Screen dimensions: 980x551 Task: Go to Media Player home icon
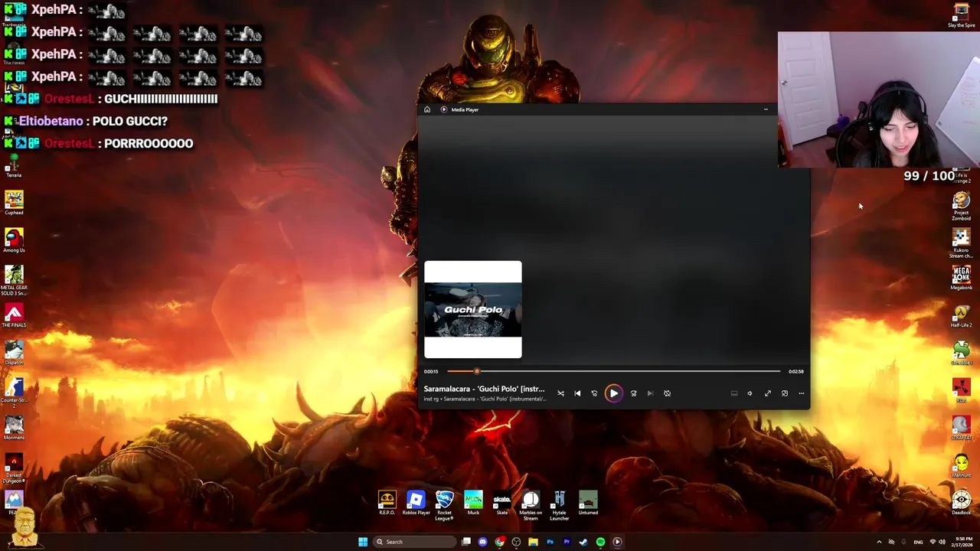427,109
